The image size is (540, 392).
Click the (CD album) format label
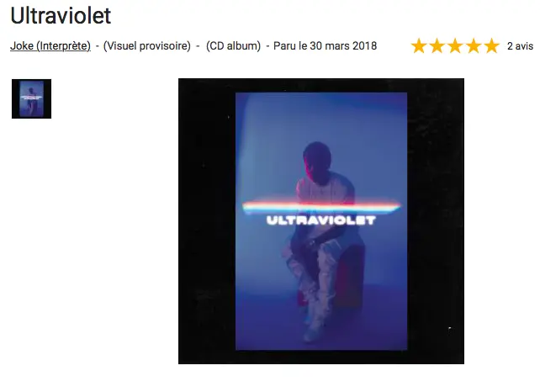233,45
